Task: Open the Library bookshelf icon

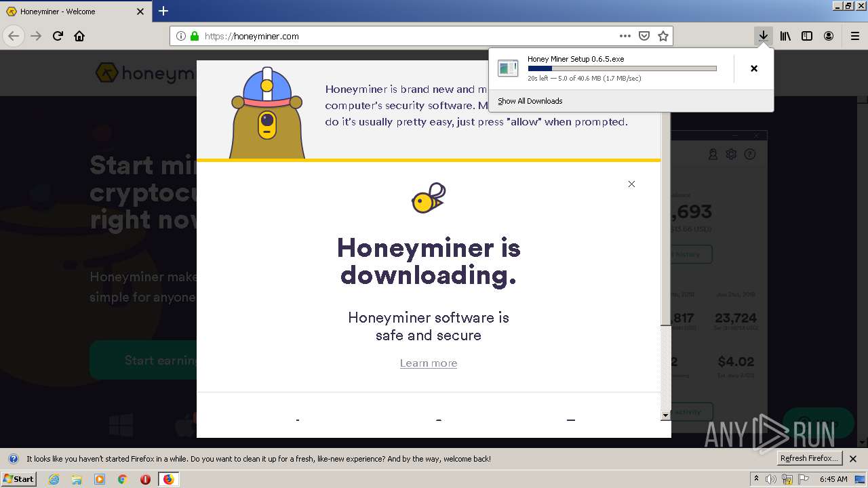Action: coord(785,36)
